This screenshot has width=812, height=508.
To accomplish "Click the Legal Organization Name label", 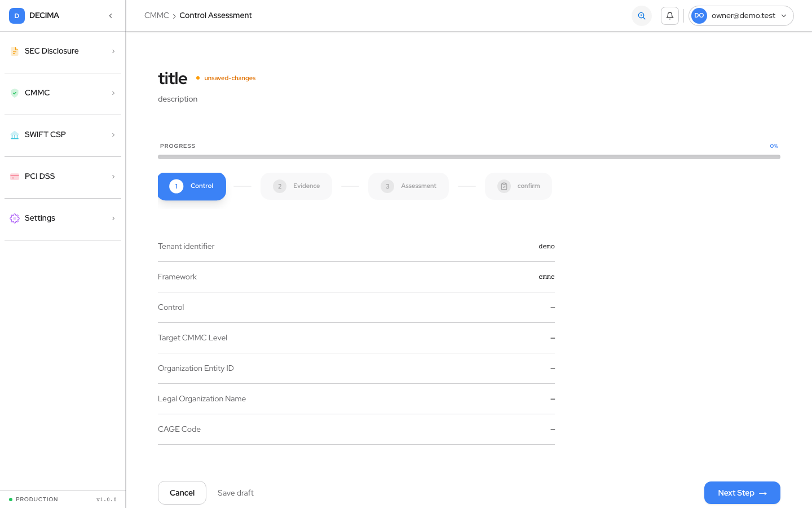I will [x=202, y=399].
